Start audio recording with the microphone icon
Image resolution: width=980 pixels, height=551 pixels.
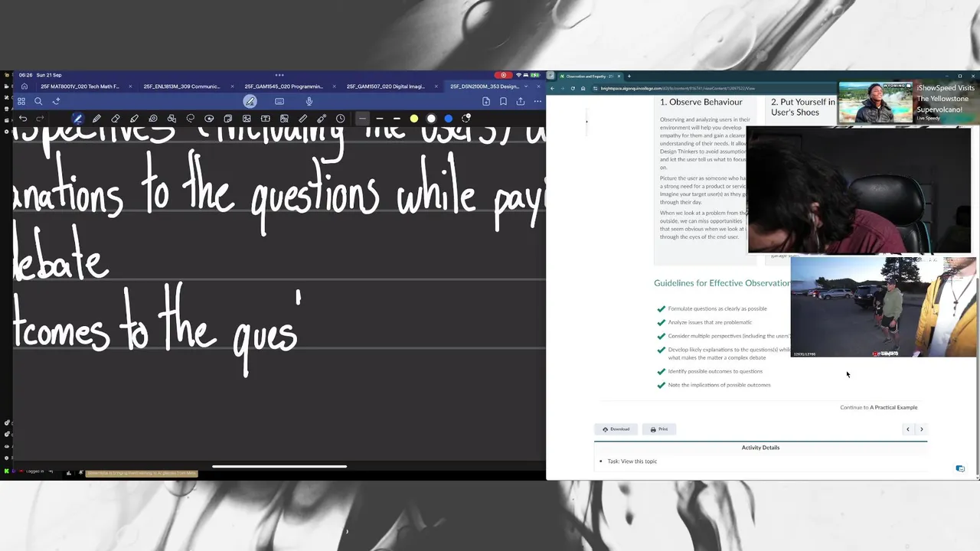(x=309, y=101)
